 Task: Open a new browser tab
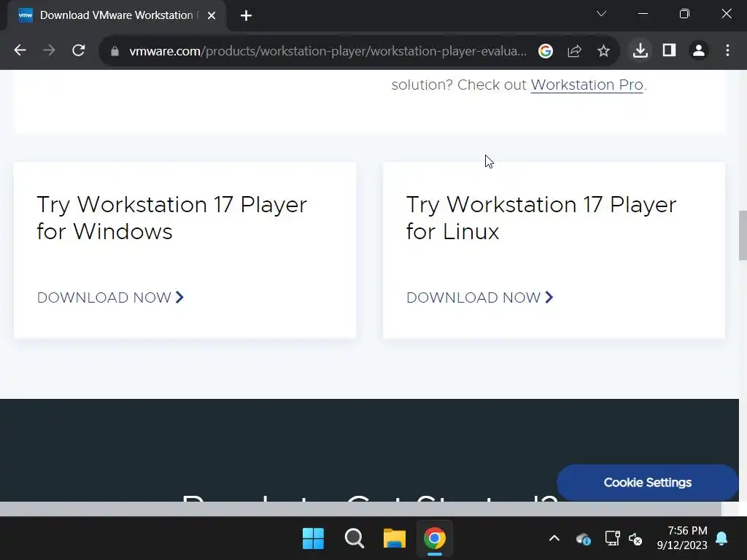pyautogui.click(x=246, y=16)
